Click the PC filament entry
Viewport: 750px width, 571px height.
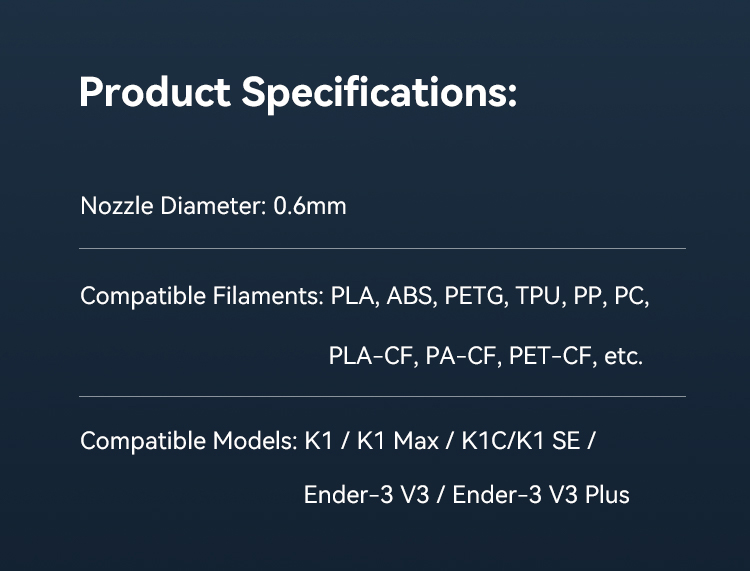click(x=629, y=296)
